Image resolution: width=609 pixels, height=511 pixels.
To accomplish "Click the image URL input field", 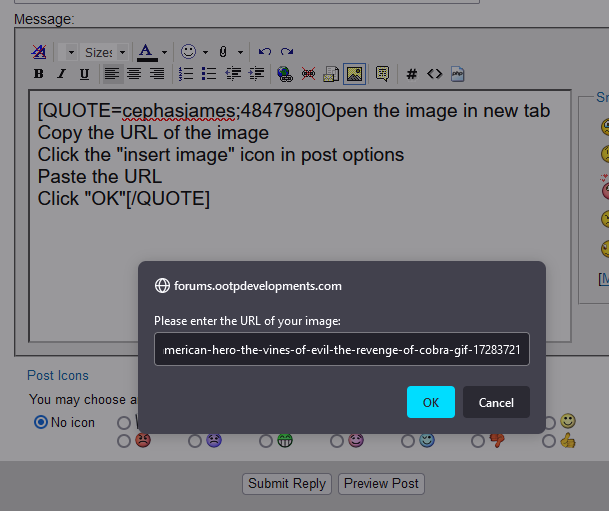I will (x=342, y=350).
